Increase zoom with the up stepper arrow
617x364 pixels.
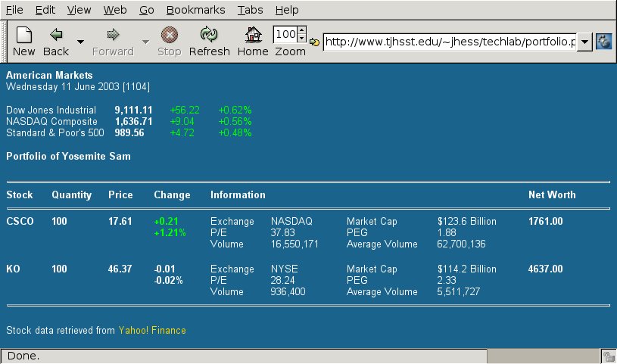[x=302, y=30]
